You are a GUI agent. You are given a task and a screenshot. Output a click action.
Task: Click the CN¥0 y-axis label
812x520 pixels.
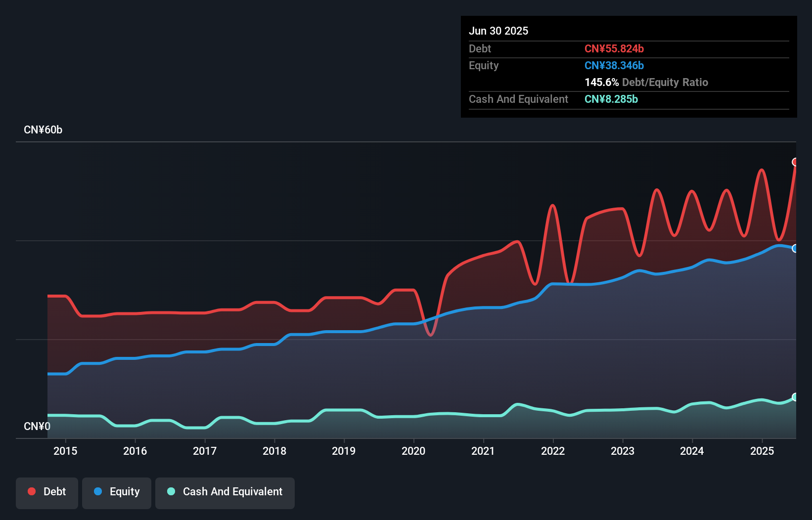[37, 426]
